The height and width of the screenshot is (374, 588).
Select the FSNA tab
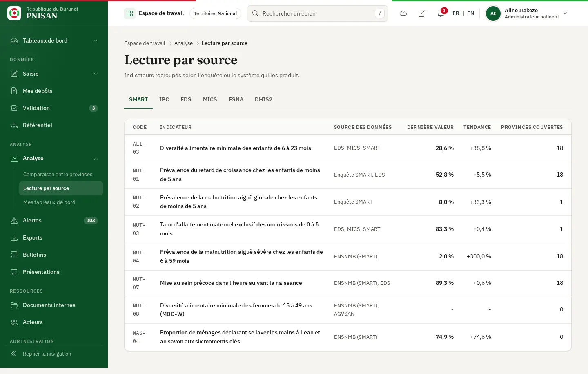click(x=236, y=99)
